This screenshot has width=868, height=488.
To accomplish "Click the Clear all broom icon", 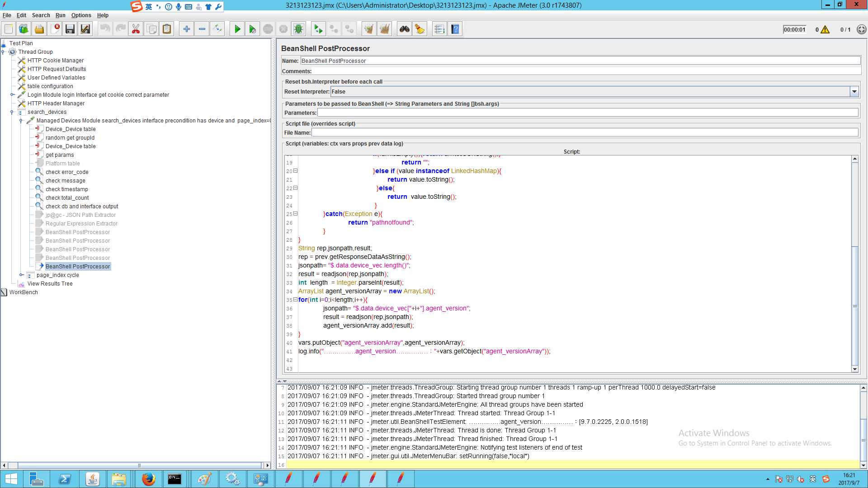I will (384, 29).
